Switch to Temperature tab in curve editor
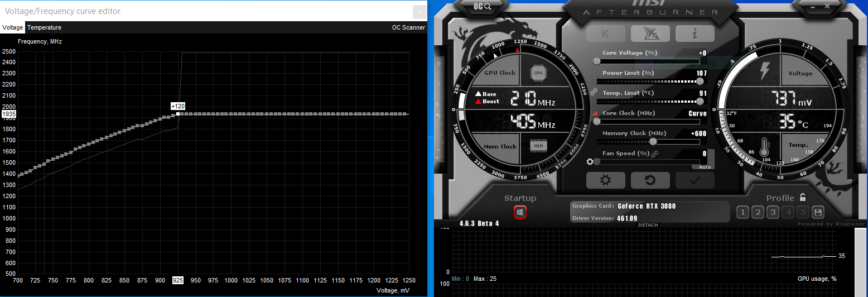The height and width of the screenshot is (297, 868). [45, 27]
